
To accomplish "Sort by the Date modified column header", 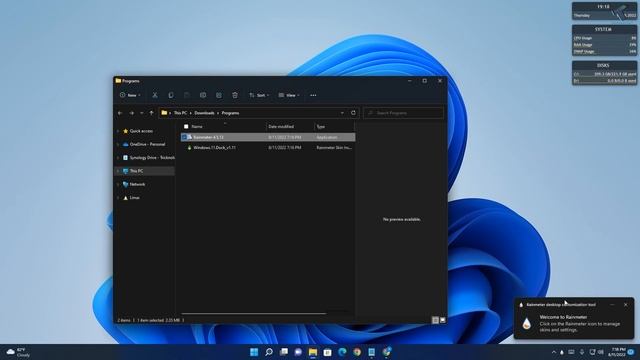I will point(281,127).
